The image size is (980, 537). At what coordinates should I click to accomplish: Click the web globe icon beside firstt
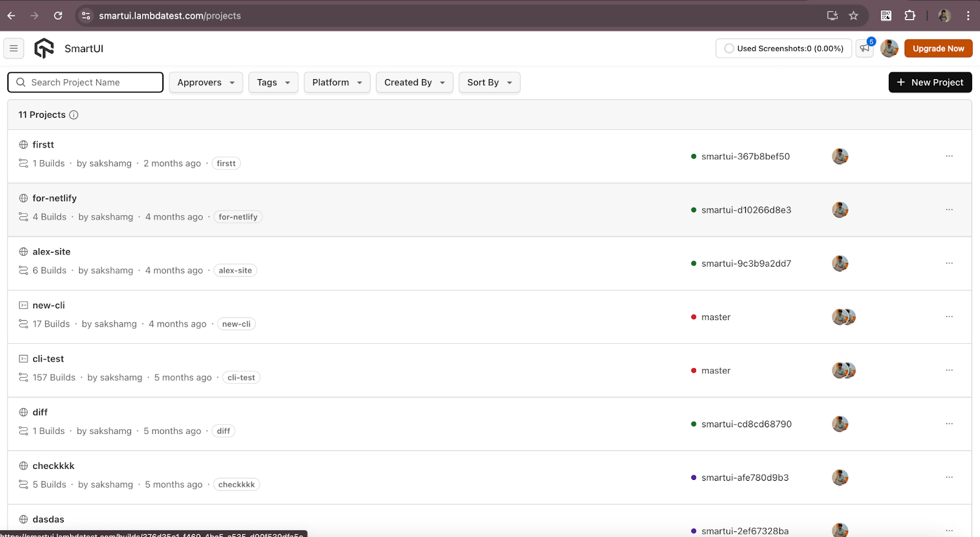(23, 145)
